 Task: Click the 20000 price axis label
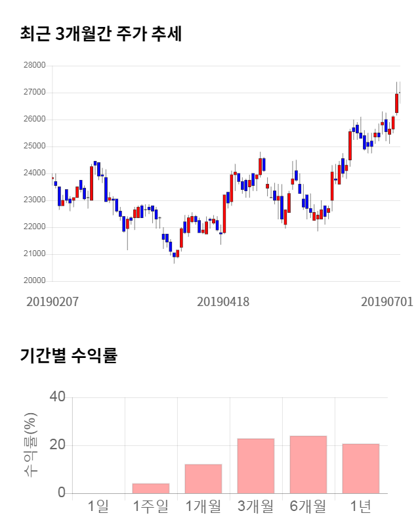[34, 281]
